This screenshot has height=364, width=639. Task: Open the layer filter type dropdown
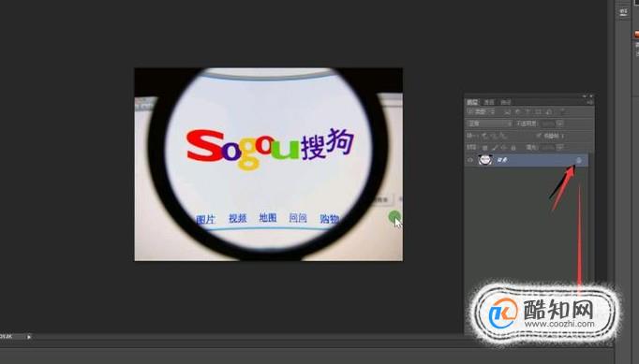pos(481,111)
